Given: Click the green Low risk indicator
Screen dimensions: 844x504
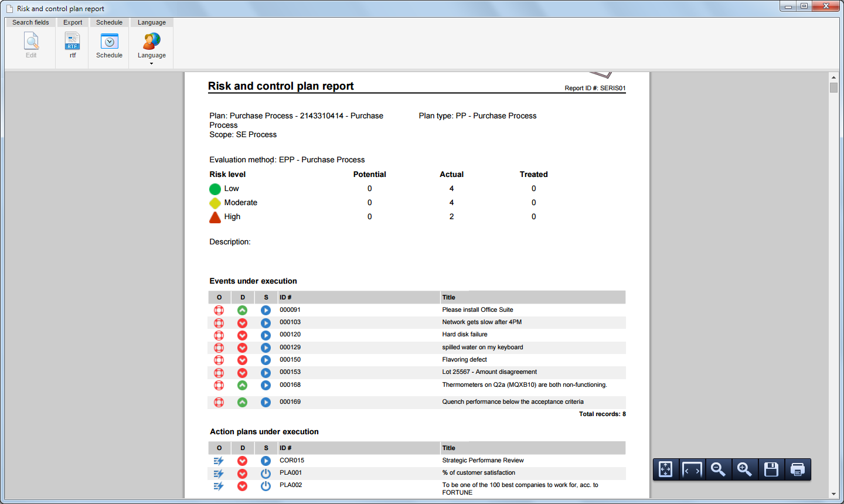Looking at the screenshot, I should point(215,189).
